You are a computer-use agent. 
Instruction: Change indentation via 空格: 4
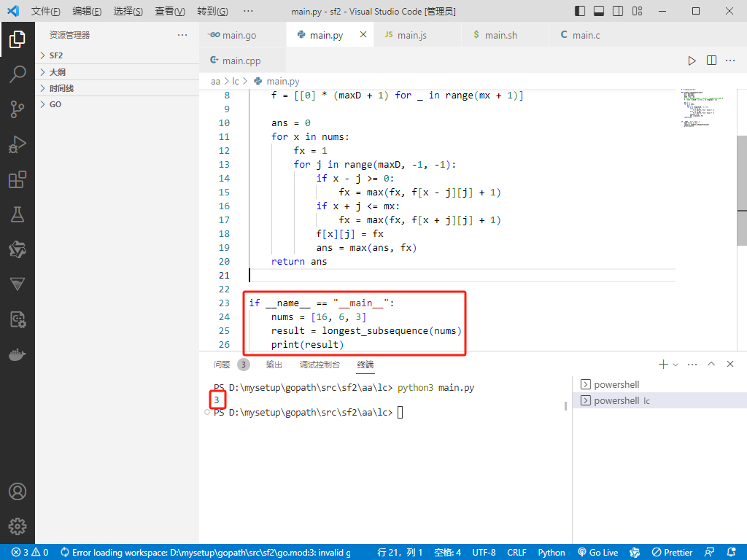tap(448, 553)
